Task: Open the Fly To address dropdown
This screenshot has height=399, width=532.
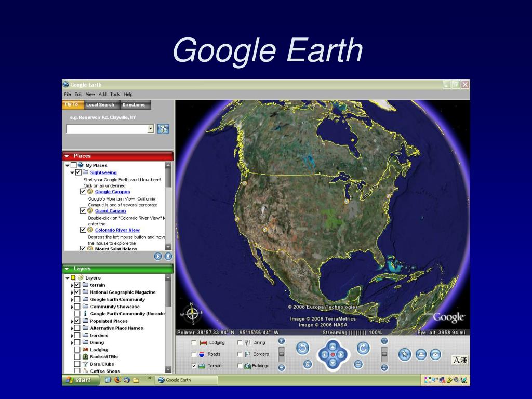Action: pos(151,129)
